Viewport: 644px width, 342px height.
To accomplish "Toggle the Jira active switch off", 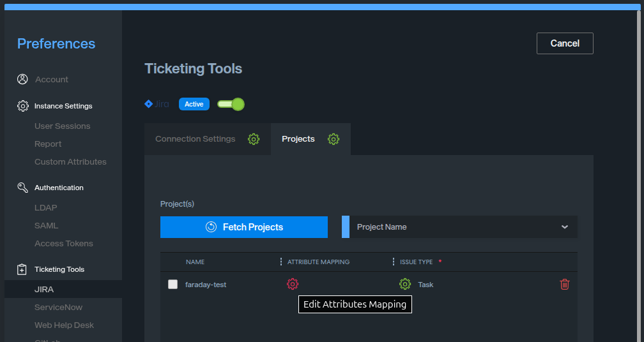I will pyautogui.click(x=231, y=104).
